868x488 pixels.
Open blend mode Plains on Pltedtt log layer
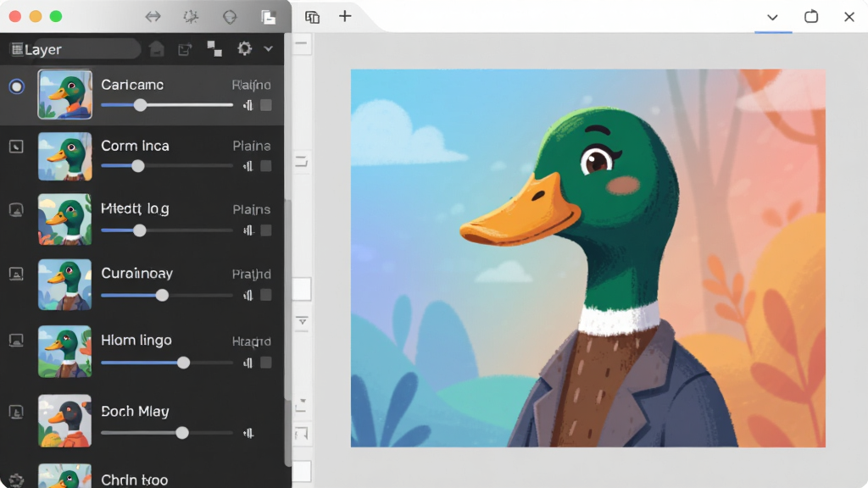[x=251, y=210]
